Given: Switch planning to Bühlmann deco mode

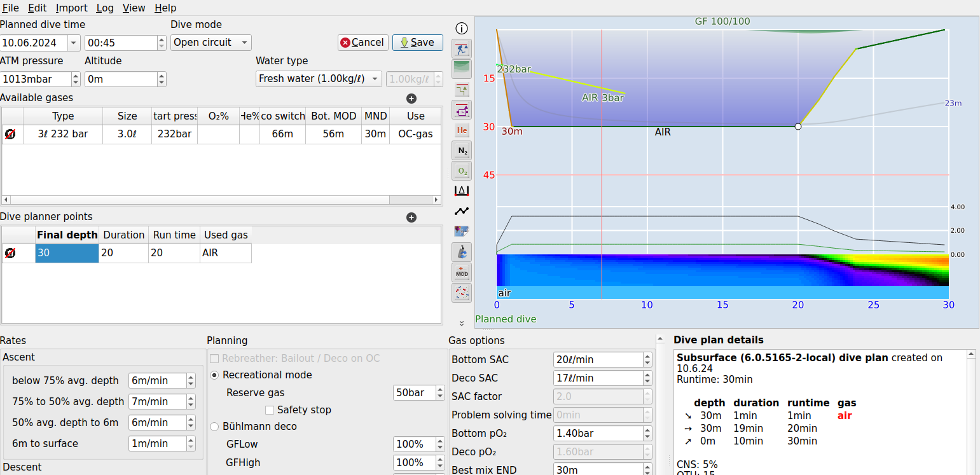Looking at the screenshot, I should click(x=214, y=426).
